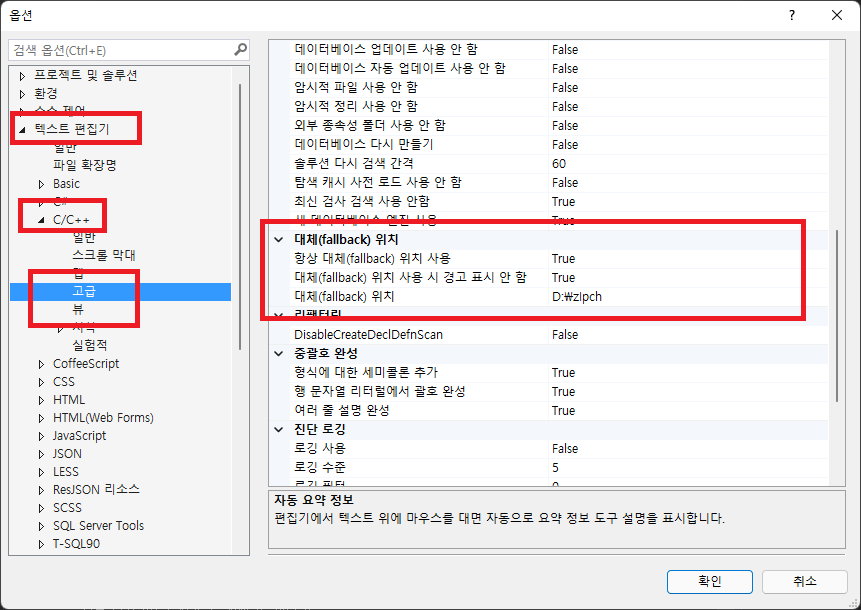
Task: Select 대체(fallback) 위치 사용 시 경고 표시 안 함
Action: coord(560,278)
